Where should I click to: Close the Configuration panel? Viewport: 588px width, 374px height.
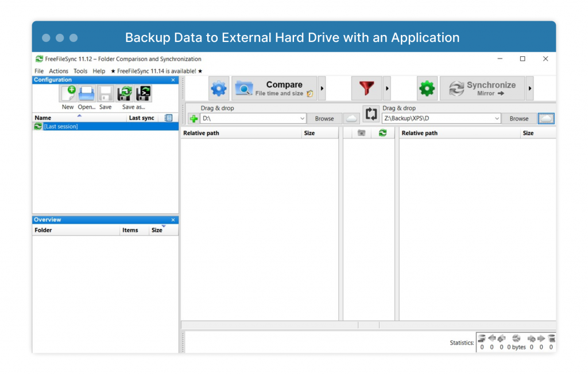[x=173, y=80]
